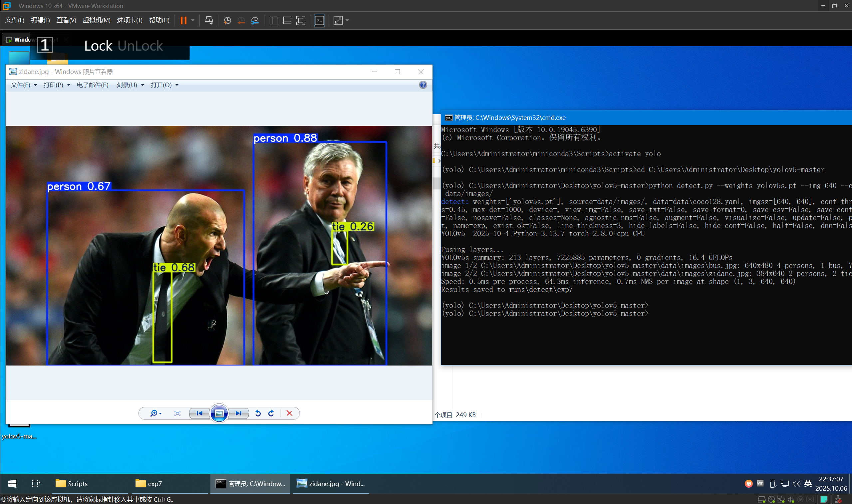Click UnLock in the overlay bar

pyautogui.click(x=140, y=46)
